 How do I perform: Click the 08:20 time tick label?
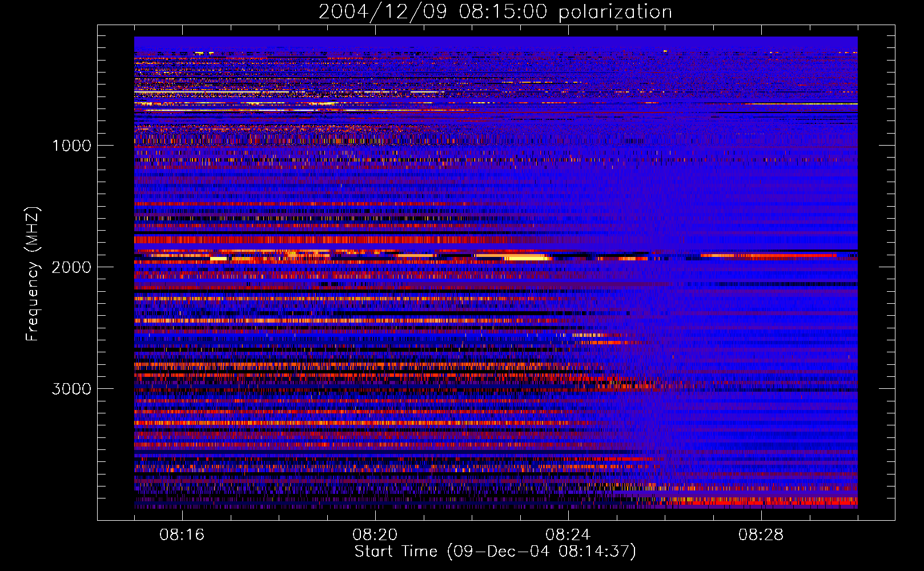(375, 535)
